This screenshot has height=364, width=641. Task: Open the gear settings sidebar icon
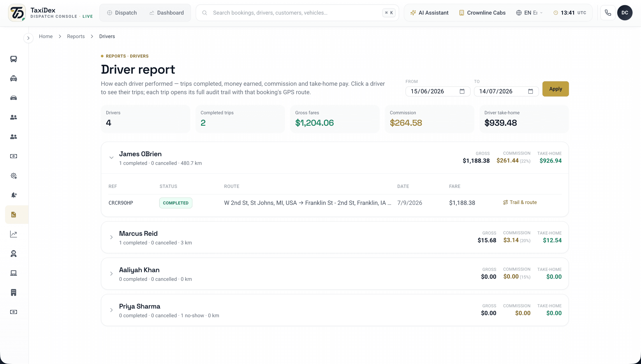pyautogui.click(x=13, y=176)
